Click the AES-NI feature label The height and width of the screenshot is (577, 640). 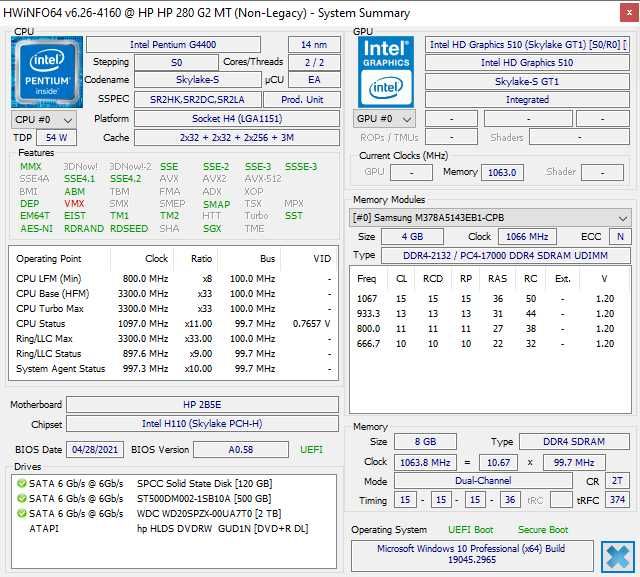click(36, 229)
